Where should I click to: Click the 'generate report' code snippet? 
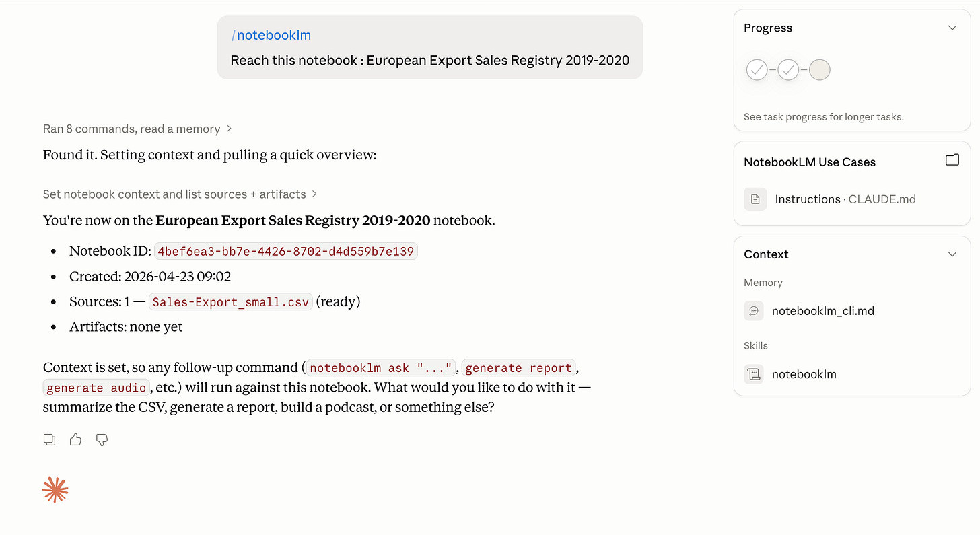click(x=518, y=368)
